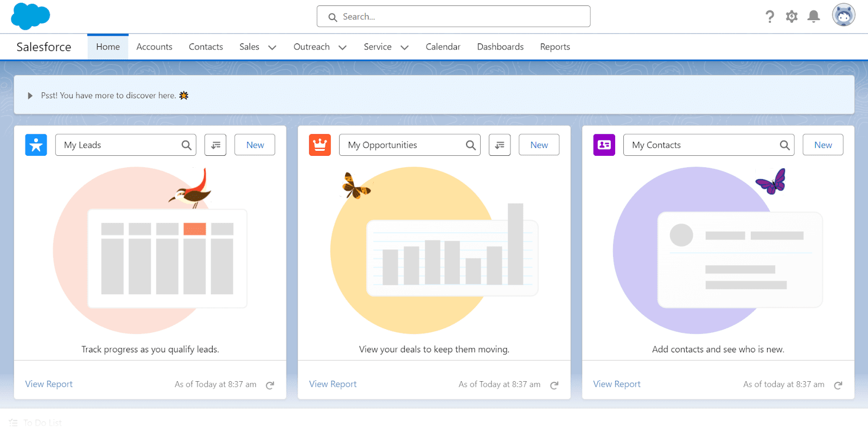
Task: Click the sort icon in My Leads card
Action: (x=215, y=145)
